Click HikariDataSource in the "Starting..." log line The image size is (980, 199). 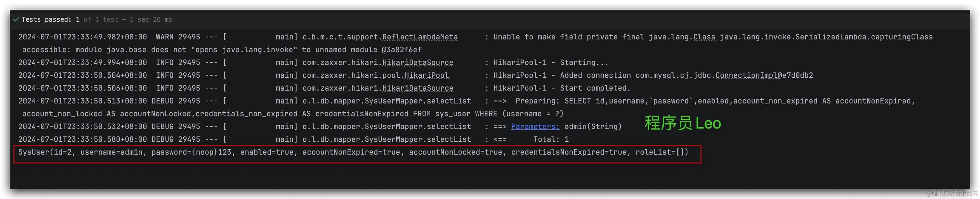[418, 62]
